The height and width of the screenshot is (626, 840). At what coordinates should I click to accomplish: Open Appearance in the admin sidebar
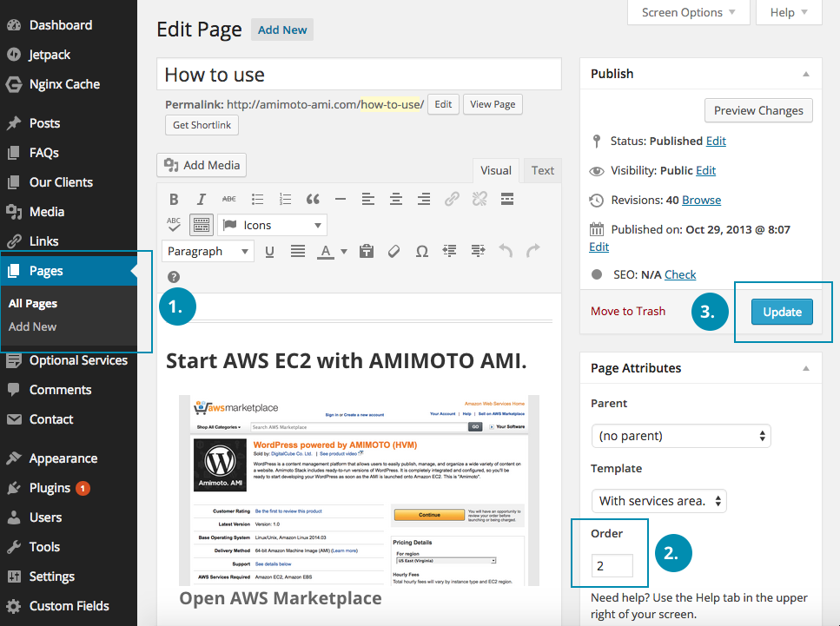(x=63, y=458)
